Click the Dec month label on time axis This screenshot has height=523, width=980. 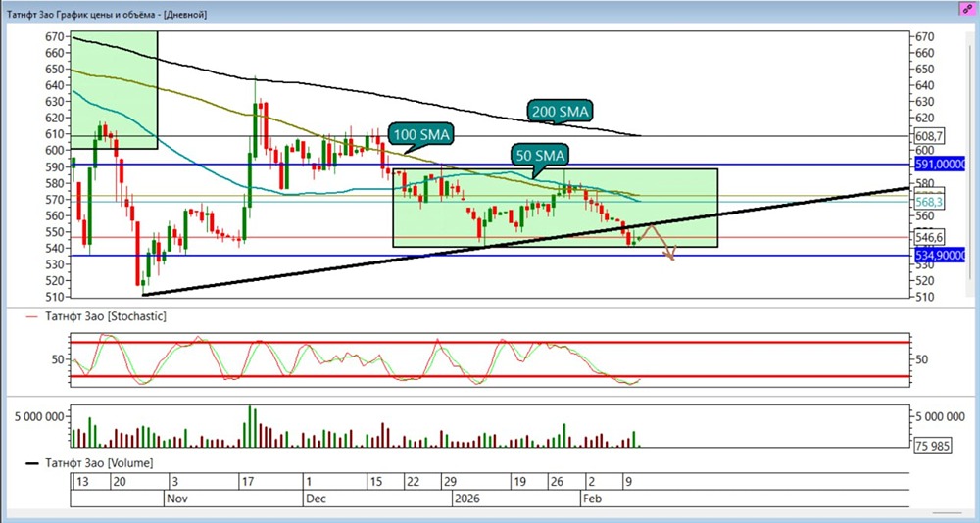click(315, 499)
